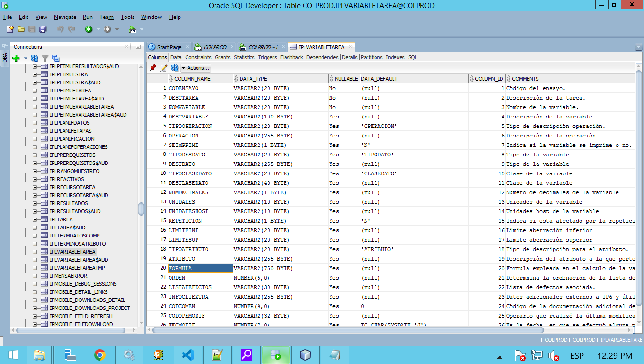
Task: Expand the IPLPLANIFICACION tree node
Action: (35, 139)
